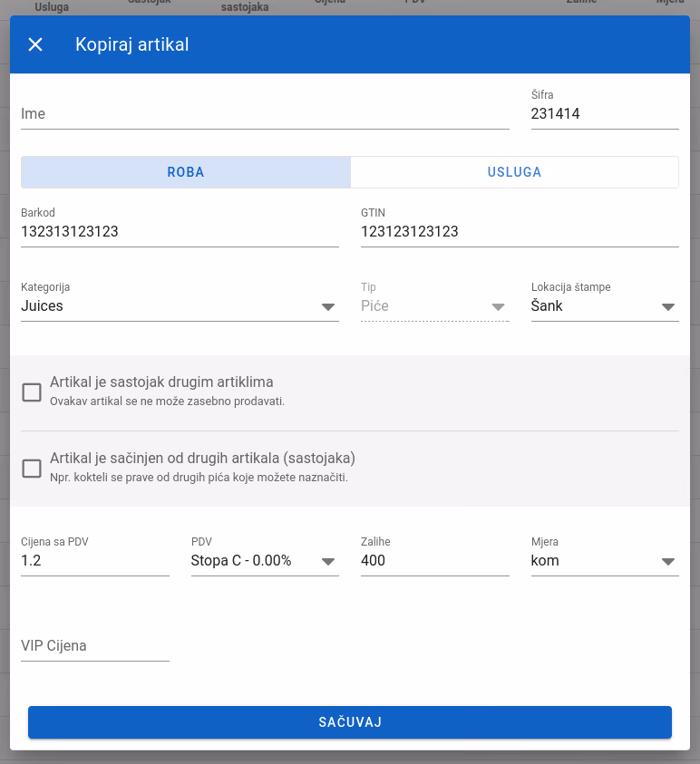This screenshot has width=700, height=764.
Task: Click the Kategorija dropdown arrow icon
Action: click(328, 307)
